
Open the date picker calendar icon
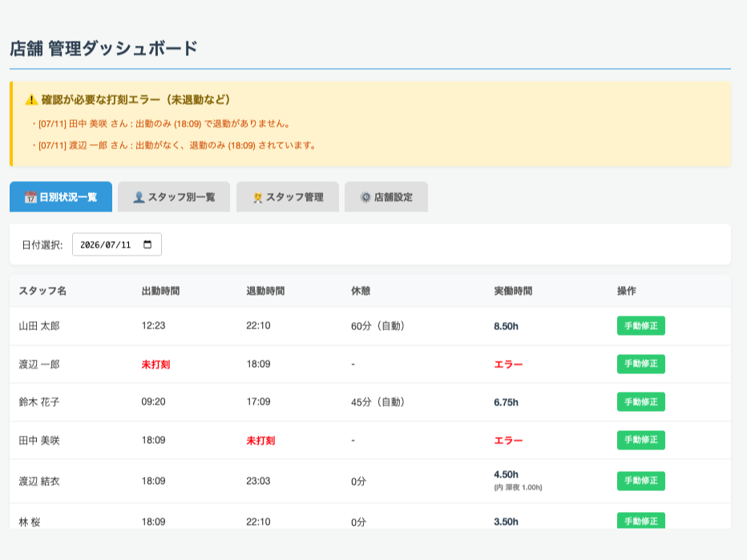[x=147, y=244]
